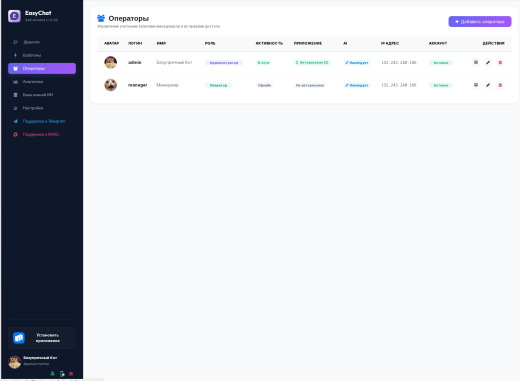Open details icon for manager row

(476, 85)
